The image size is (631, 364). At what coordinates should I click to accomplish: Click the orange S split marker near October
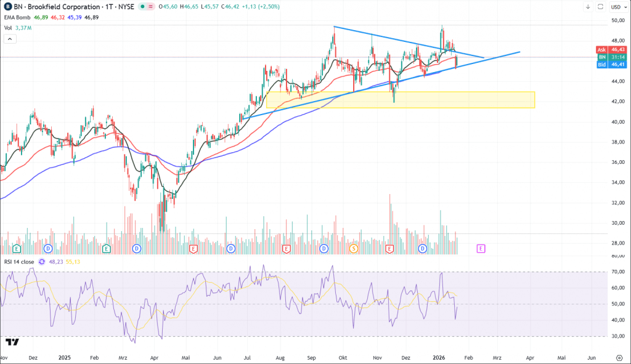pos(354,249)
